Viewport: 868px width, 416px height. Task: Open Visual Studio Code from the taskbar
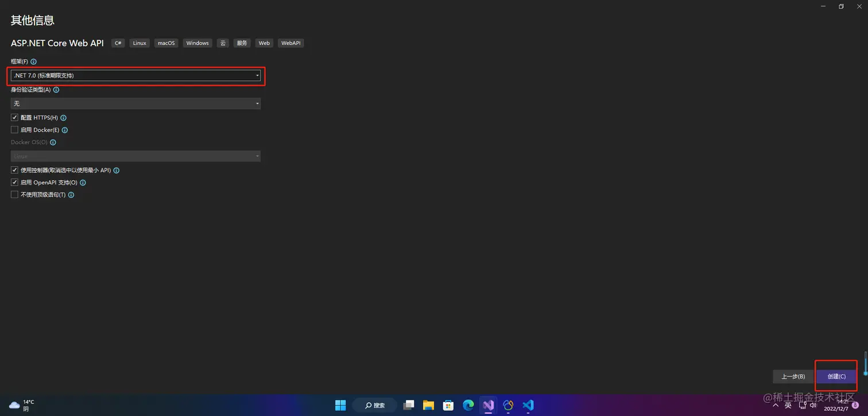[528, 405]
